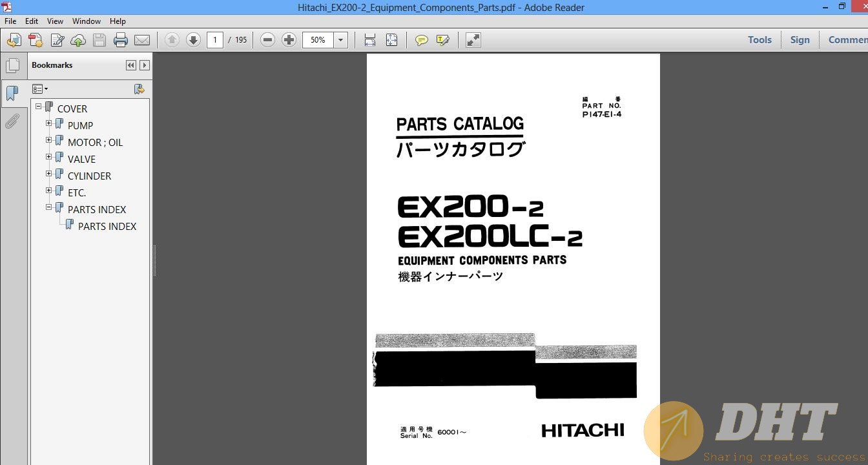
Task: Click the Zoom out minus button
Action: click(267, 40)
